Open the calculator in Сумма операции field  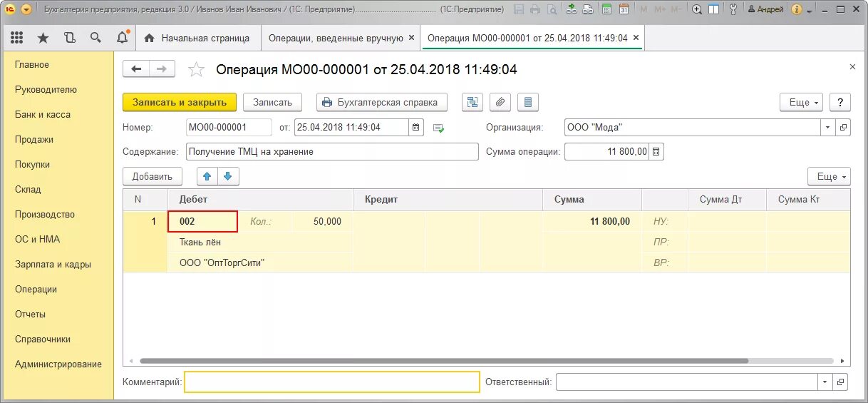click(x=656, y=152)
